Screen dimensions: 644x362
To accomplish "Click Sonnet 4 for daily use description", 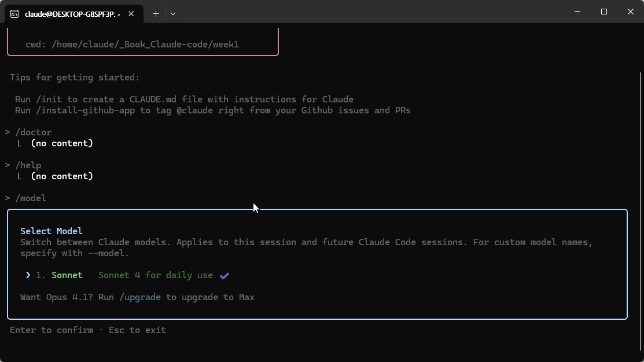I will click(156, 275).
